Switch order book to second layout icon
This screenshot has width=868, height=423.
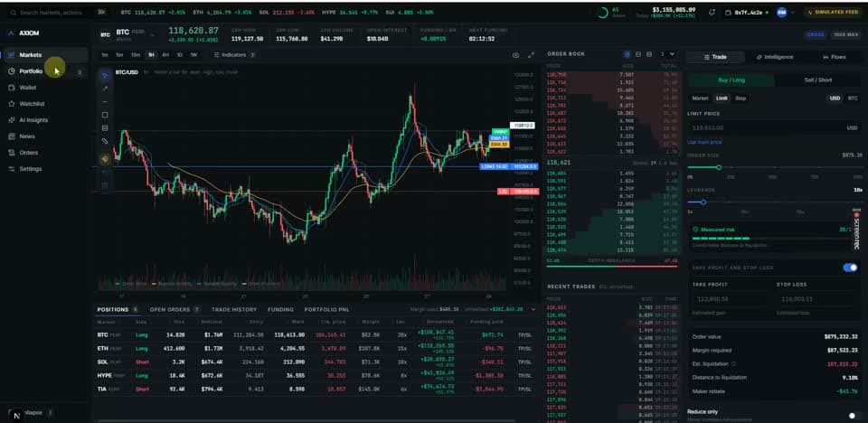click(x=638, y=54)
